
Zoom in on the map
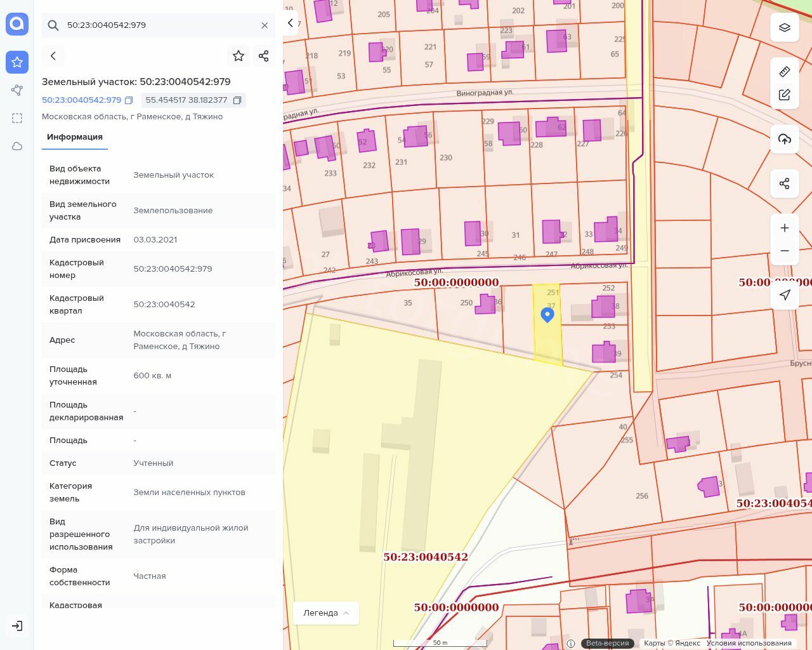[x=785, y=228]
